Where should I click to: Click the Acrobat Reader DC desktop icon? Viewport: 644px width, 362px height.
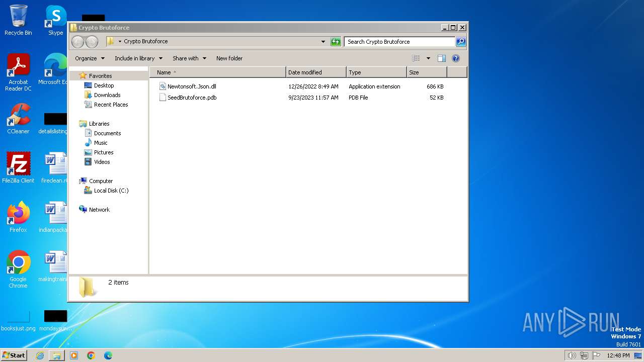click(18, 72)
